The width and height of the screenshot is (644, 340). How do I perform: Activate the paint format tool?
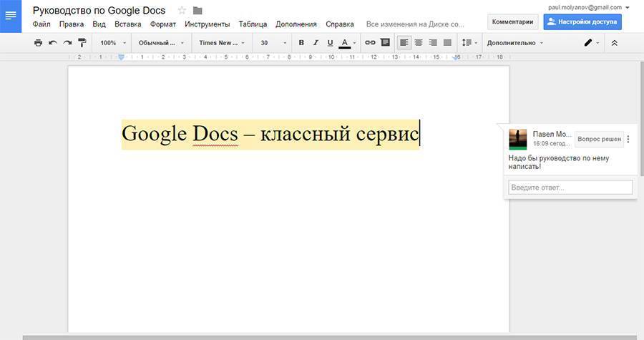click(x=82, y=43)
